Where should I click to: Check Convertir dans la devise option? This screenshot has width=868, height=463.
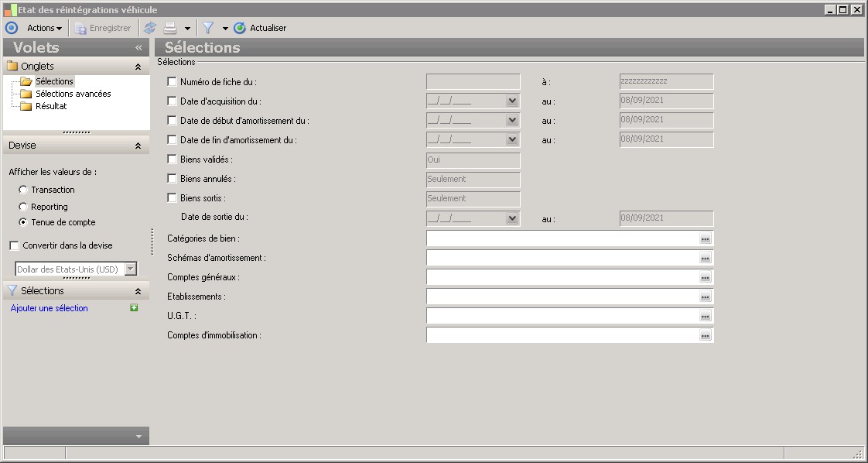[15, 245]
